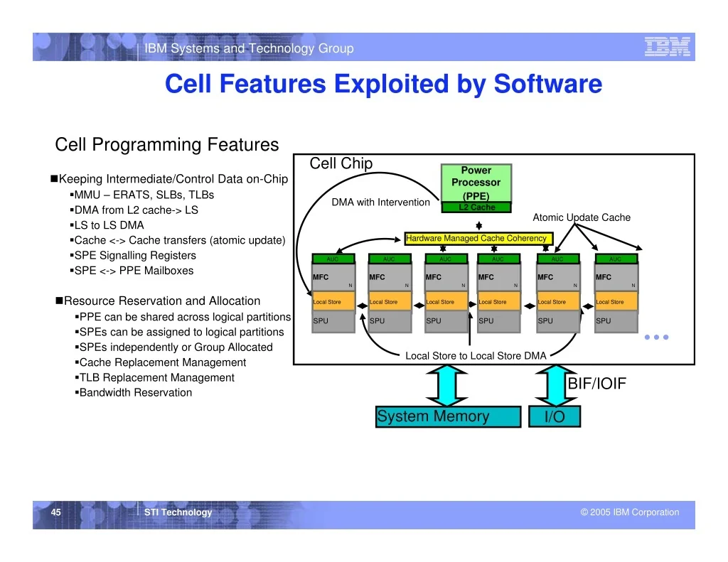Select the "STI Technology" footer text

coord(178,512)
